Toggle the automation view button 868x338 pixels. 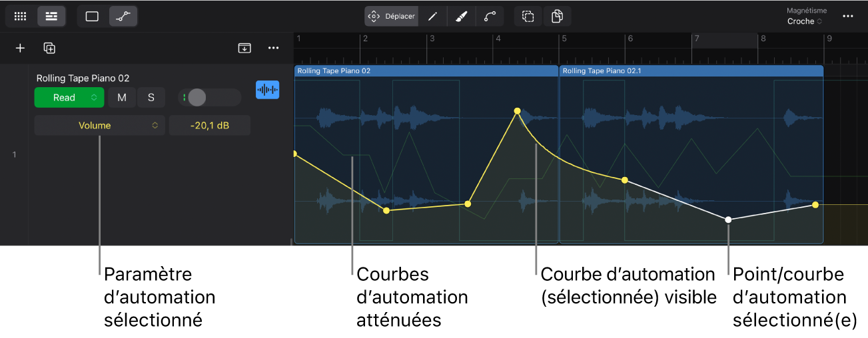coord(123,16)
